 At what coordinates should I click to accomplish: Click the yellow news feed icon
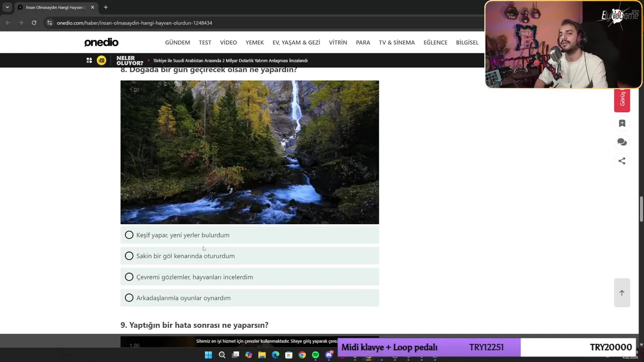pyautogui.click(x=102, y=60)
